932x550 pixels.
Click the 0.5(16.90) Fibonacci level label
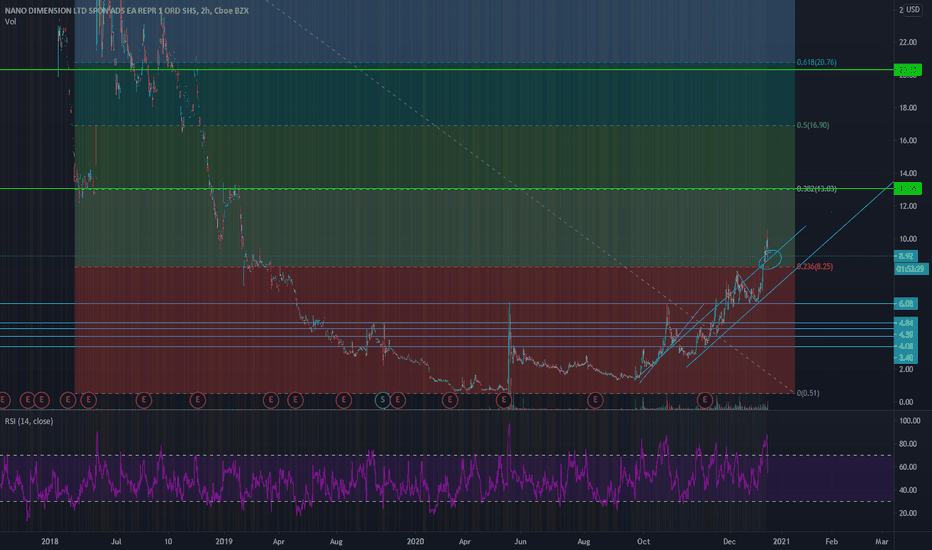[x=813, y=125]
